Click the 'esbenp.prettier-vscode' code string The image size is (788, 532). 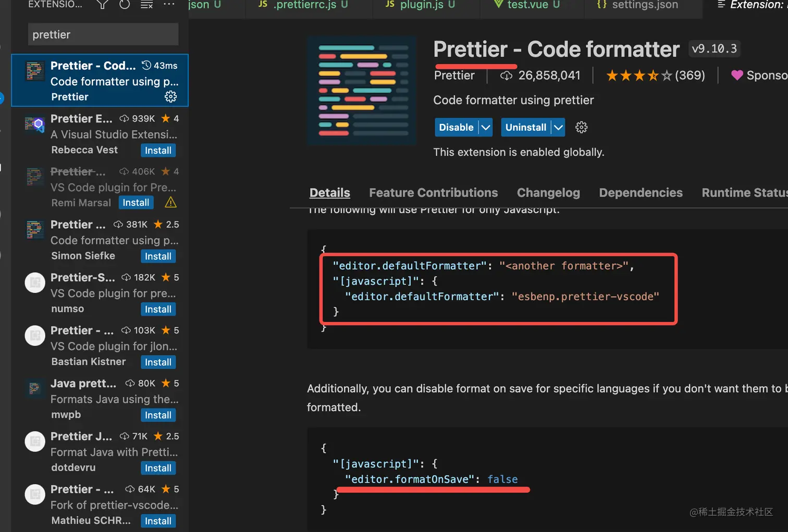(585, 296)
